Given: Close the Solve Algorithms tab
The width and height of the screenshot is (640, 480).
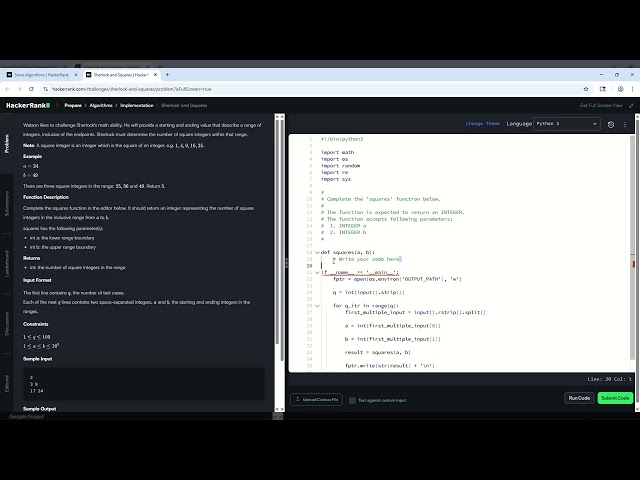Looking at the screenshot, I should coord(76,75).
